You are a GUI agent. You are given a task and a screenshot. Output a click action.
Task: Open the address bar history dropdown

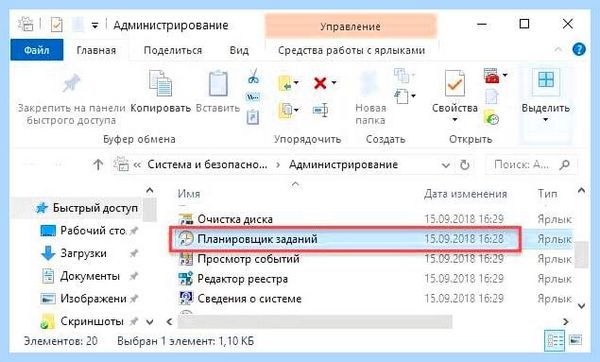point(445,165)
